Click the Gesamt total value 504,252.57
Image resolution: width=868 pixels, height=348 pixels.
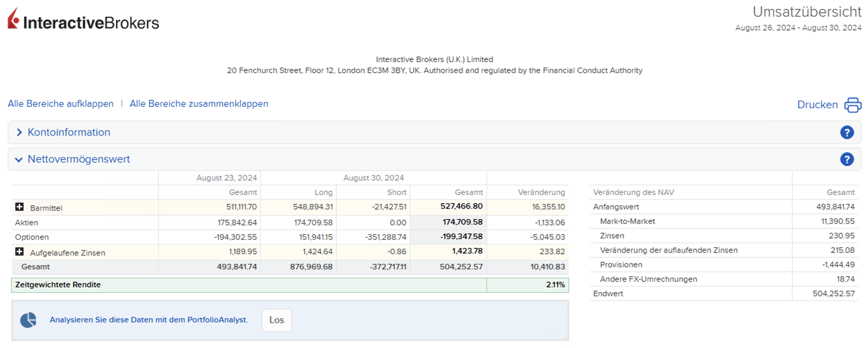461,267
